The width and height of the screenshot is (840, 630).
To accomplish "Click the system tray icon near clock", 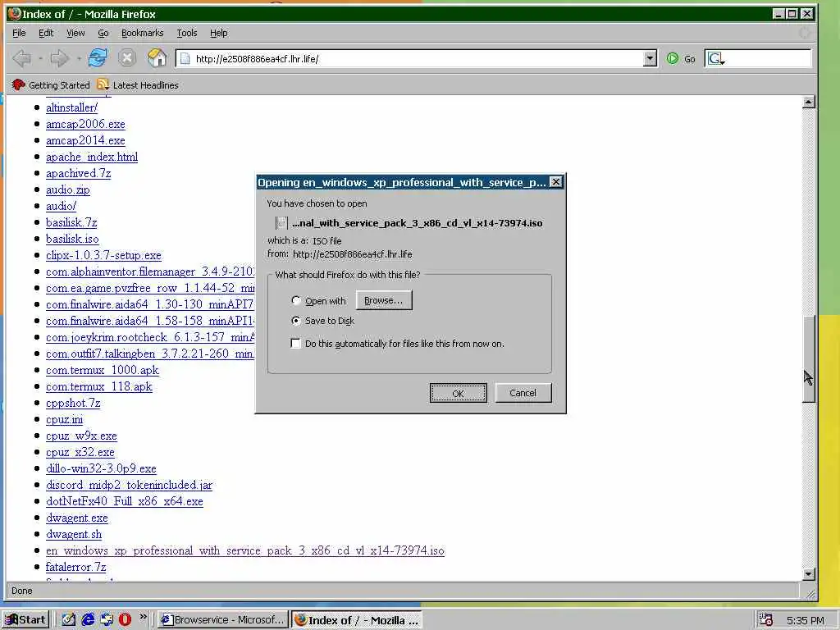I will point(766,620).
